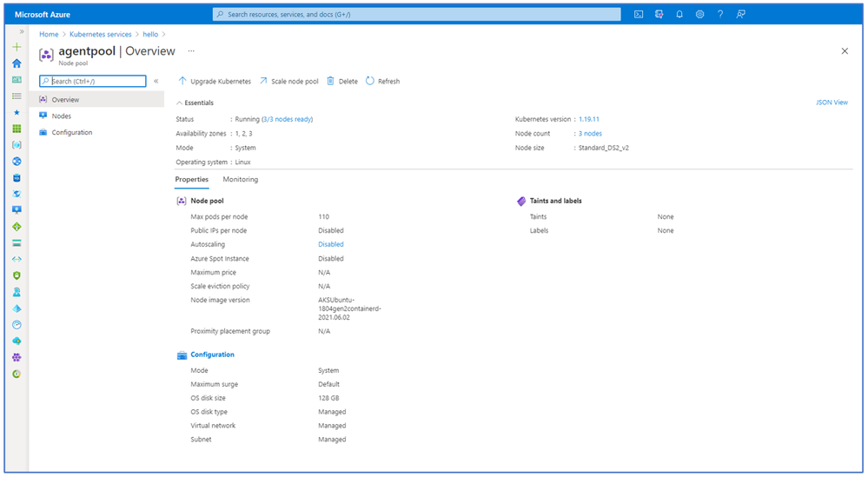Go to Home via the sidebar house icon
The height and width of the screenshot is (477, 868).
[17, 63]
